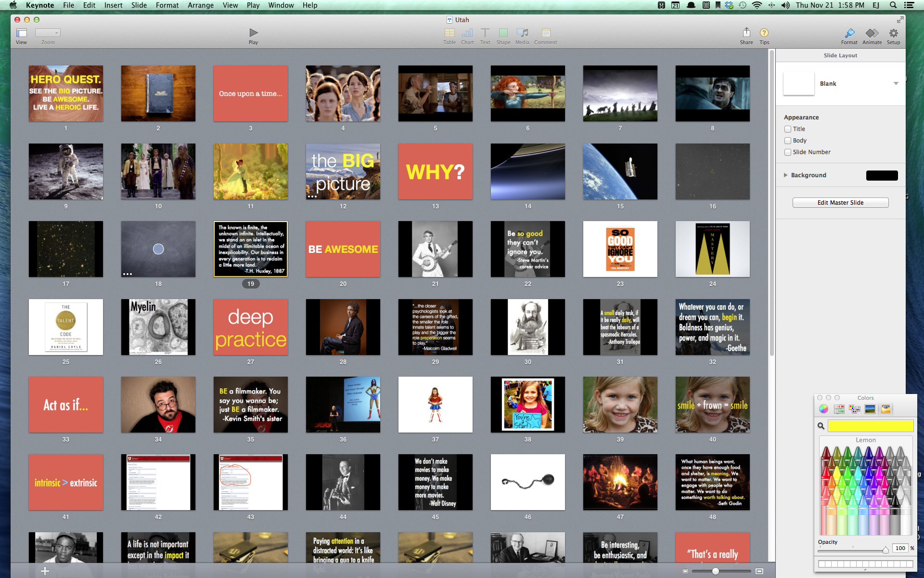
Task: Toggle the Slide Number checkbox
Action: coord(788,152)
